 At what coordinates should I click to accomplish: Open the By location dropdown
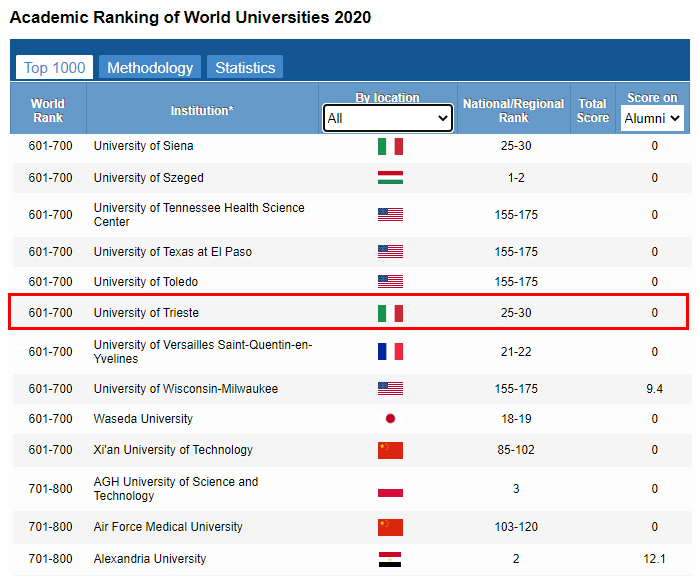[388, 118]
